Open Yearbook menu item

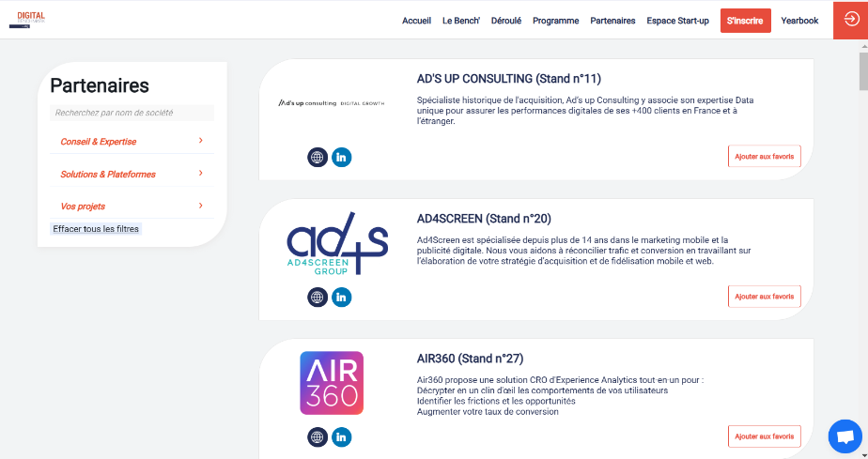coord(799,21)
